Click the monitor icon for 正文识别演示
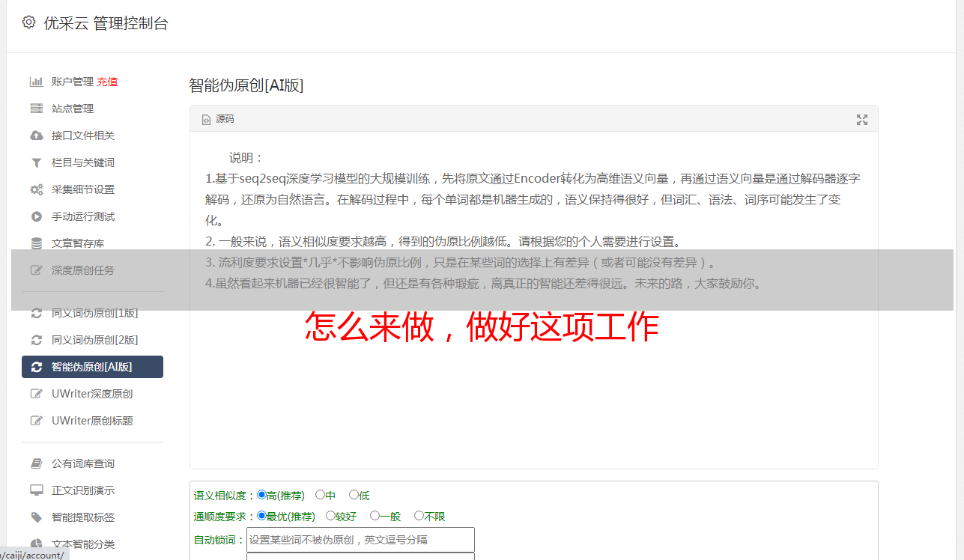 36,490
